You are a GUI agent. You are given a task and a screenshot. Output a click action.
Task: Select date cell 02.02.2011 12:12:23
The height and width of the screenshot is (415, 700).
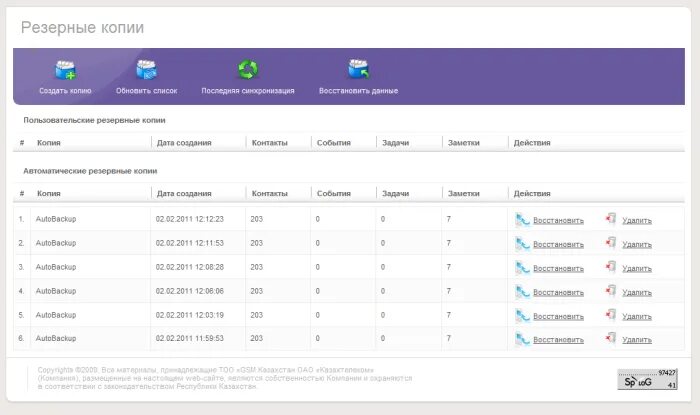pos(190,219)
